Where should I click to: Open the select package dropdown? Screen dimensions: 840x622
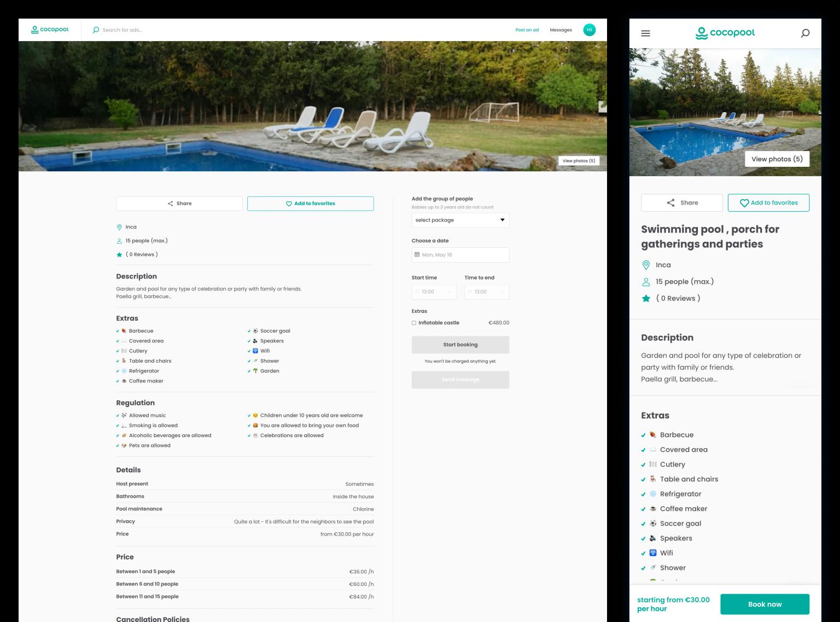(460, 220)
